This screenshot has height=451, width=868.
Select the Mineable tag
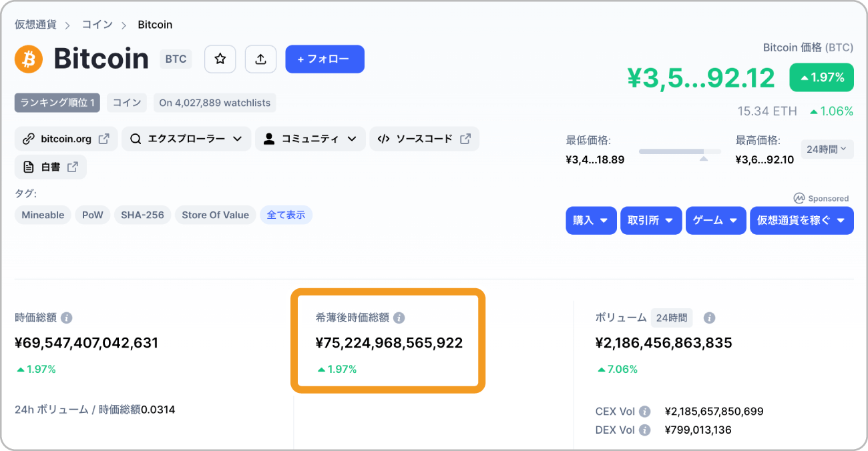(x=43, y=215)
